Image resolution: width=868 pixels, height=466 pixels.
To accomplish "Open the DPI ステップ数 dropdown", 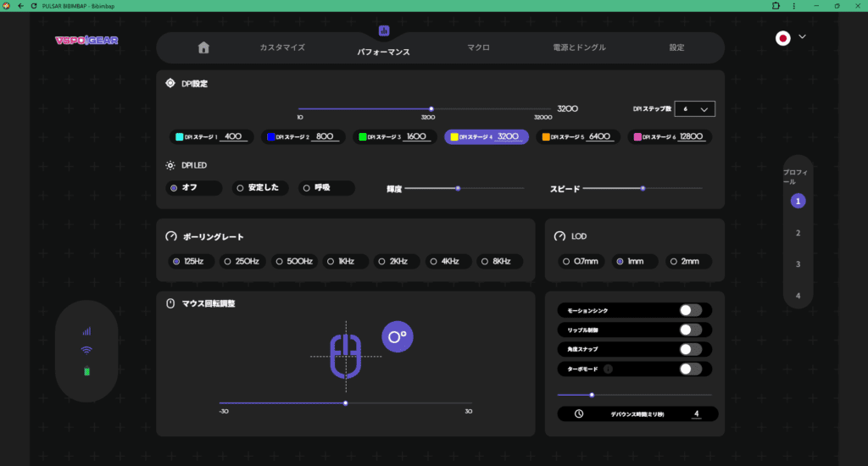I will click(x=694, y=109).
